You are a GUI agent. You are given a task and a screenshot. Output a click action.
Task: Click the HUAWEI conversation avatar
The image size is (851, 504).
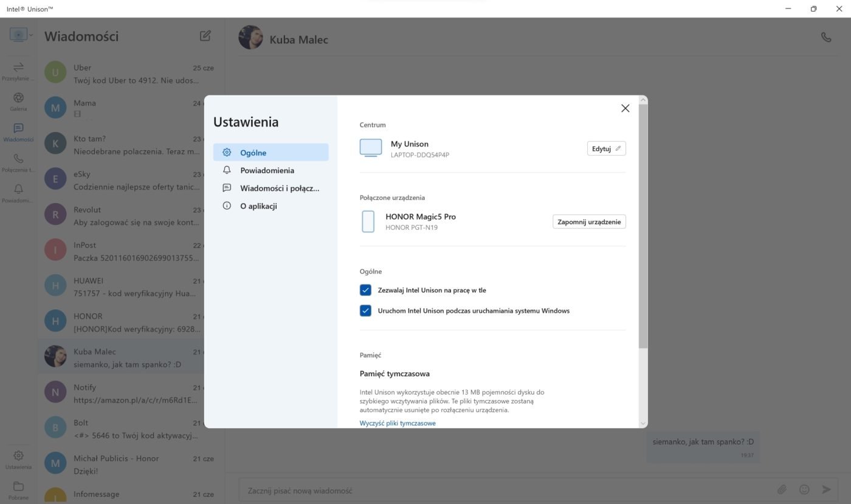click(x=55, y=286)
